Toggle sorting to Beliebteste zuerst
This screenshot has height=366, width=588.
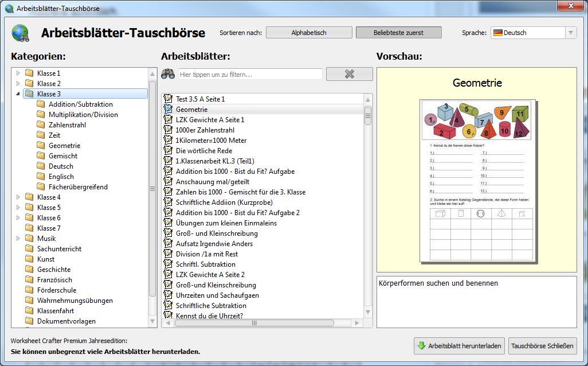[x=398, y=33]
